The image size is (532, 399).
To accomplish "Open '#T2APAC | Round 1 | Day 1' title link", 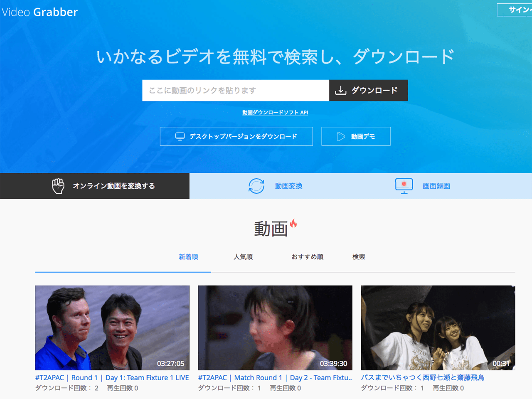I will (112, 378).
